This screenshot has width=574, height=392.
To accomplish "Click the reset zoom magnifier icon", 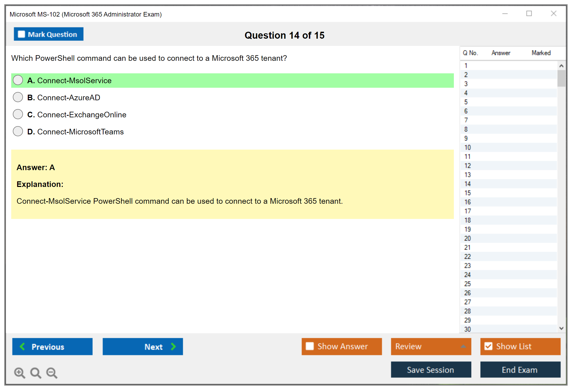I will pos(36,373).
